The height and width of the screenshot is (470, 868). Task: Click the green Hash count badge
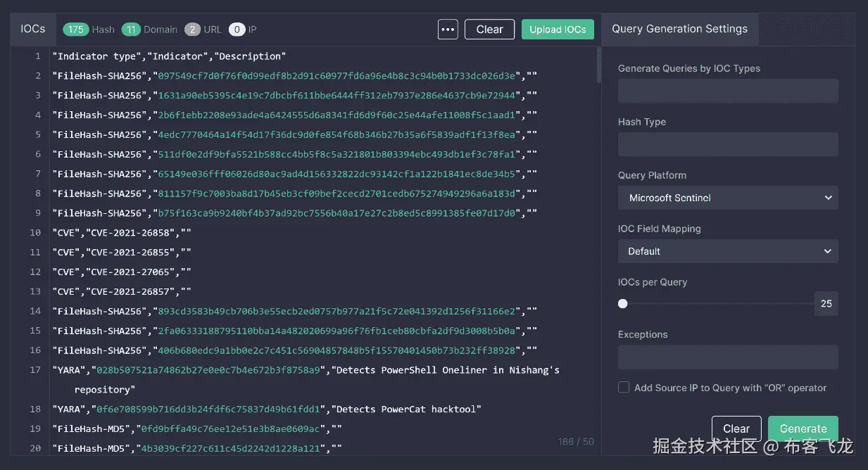click(x=77, y=30)
